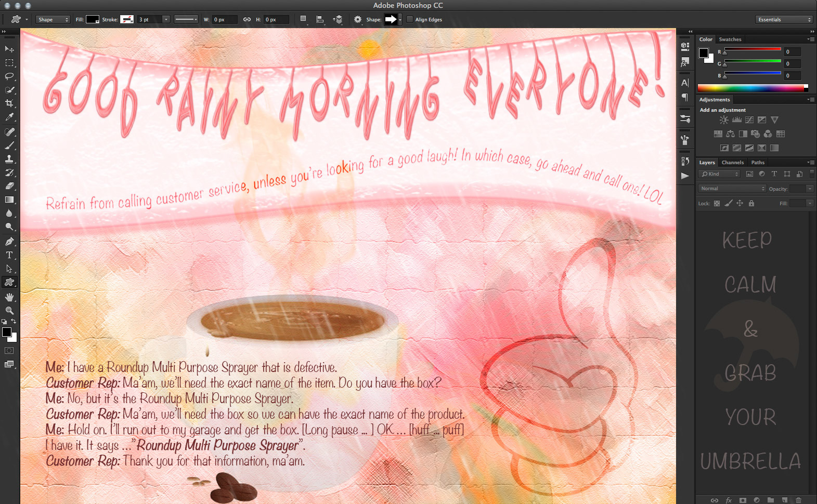This screenshot has width=817, height=504.
Task: Select the Brush tool
Action: click(x=9, y=145)
